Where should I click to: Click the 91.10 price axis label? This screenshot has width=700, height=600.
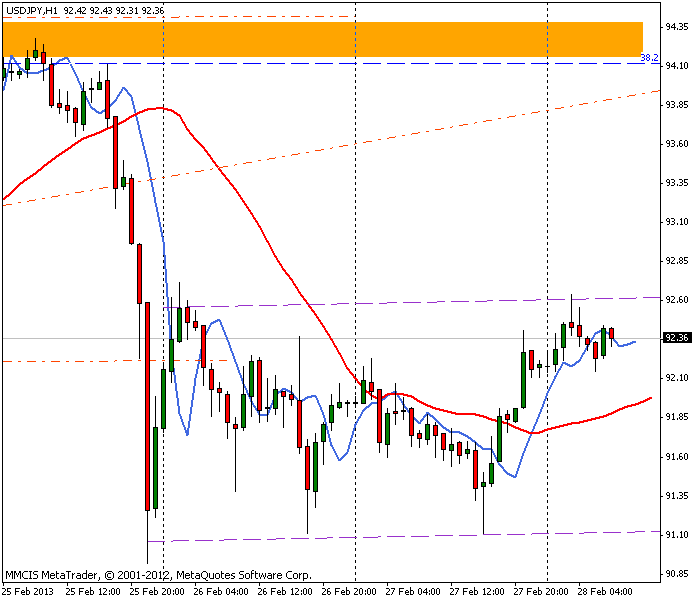point(676,534)
